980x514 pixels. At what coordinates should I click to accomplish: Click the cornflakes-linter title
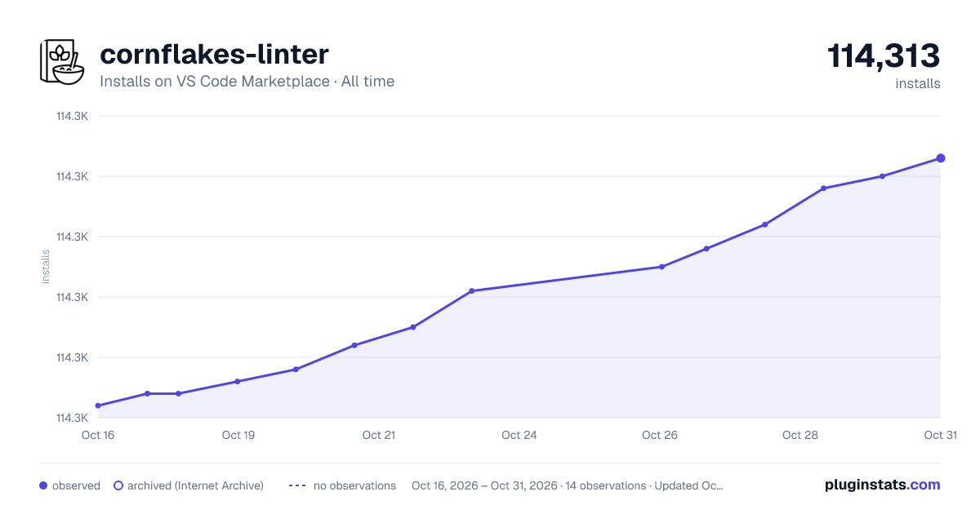pos(214,54)
